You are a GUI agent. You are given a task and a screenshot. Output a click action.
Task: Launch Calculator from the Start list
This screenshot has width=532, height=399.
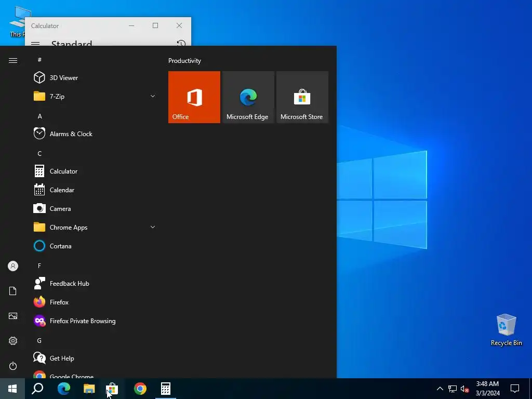coord(95,171)
